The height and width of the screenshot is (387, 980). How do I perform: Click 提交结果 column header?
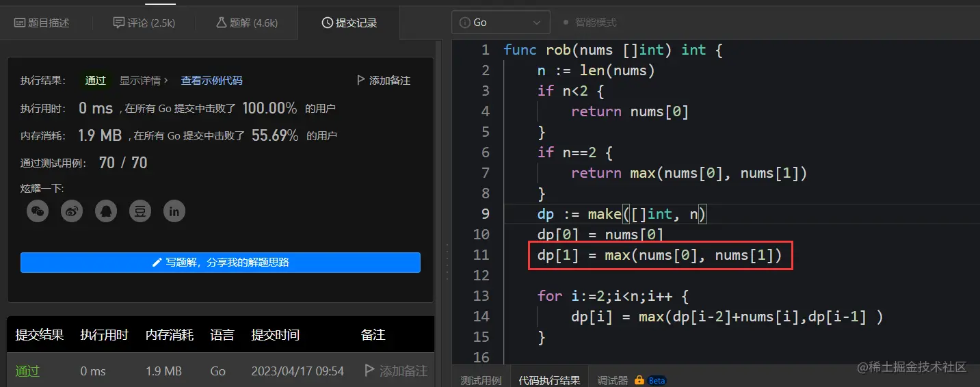[x=40, y=335]
